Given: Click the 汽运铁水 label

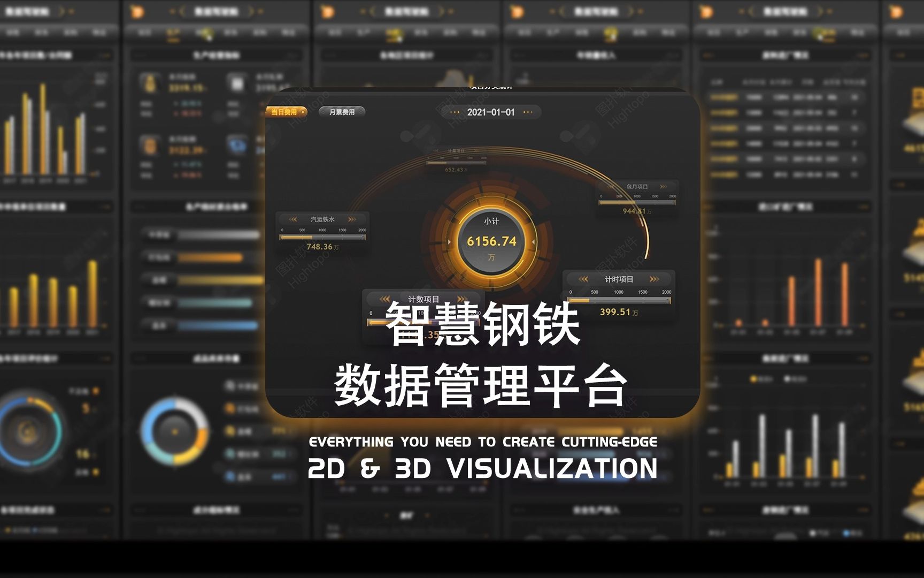Looking at the screenshot, I should (322, 219).
